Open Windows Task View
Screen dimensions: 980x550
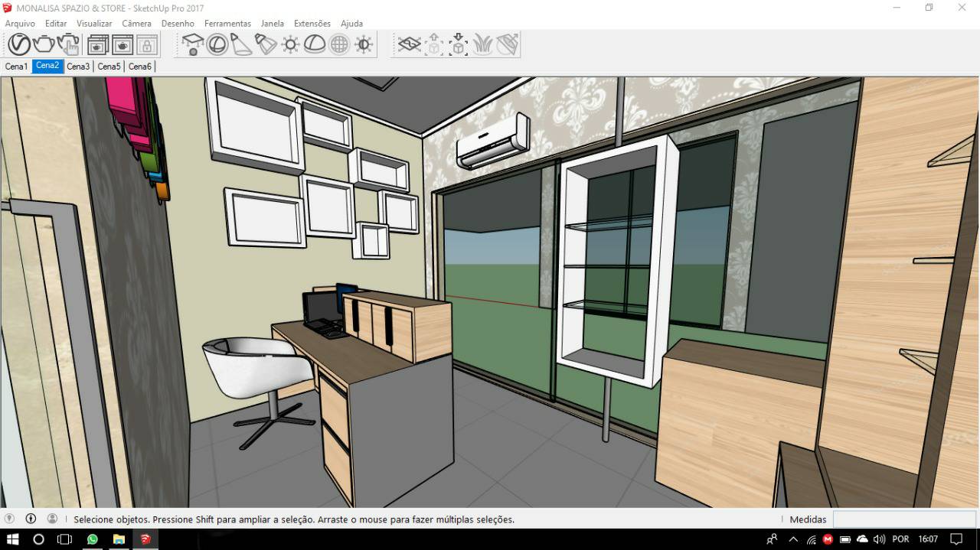click(64, 539)
